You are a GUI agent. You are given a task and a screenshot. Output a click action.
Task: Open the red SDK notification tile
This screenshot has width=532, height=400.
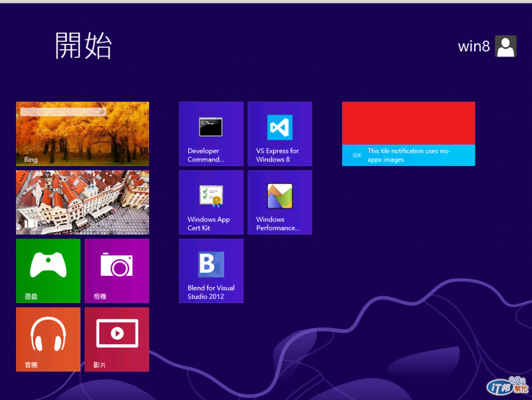click(x=408, y=134)
